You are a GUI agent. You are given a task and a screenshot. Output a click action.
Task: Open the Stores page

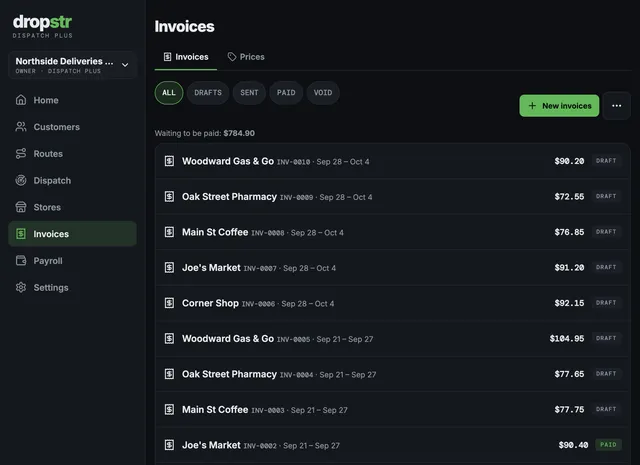tap(73, 207)
